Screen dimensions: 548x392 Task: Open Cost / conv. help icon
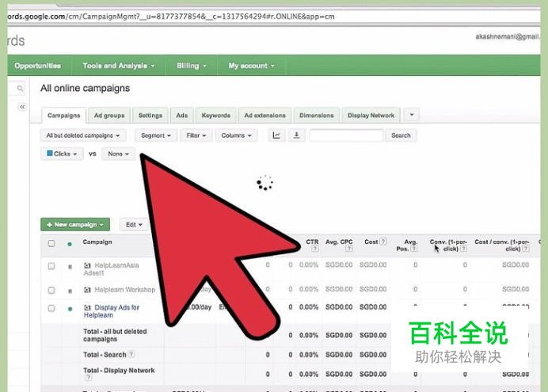(526, 249)
